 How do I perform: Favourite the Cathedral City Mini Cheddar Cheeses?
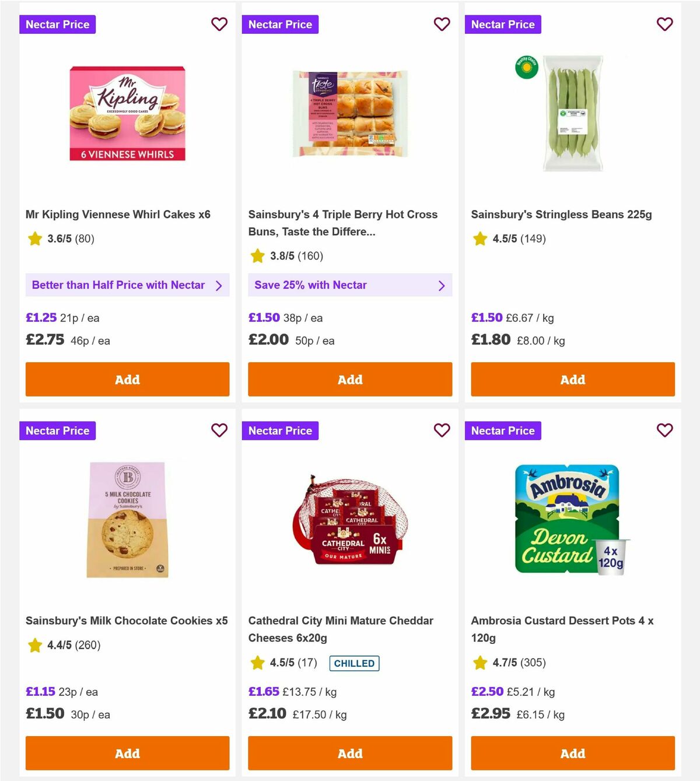pos(442,430)
